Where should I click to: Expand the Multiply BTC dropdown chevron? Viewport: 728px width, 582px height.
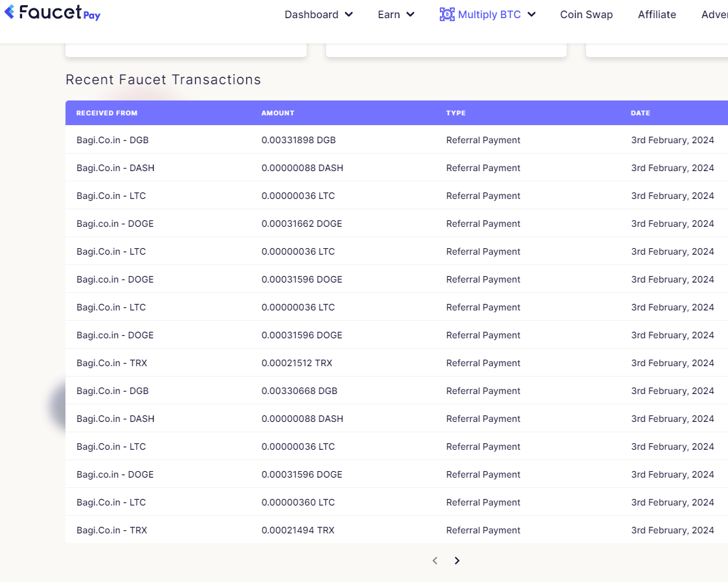pos(532,14)
